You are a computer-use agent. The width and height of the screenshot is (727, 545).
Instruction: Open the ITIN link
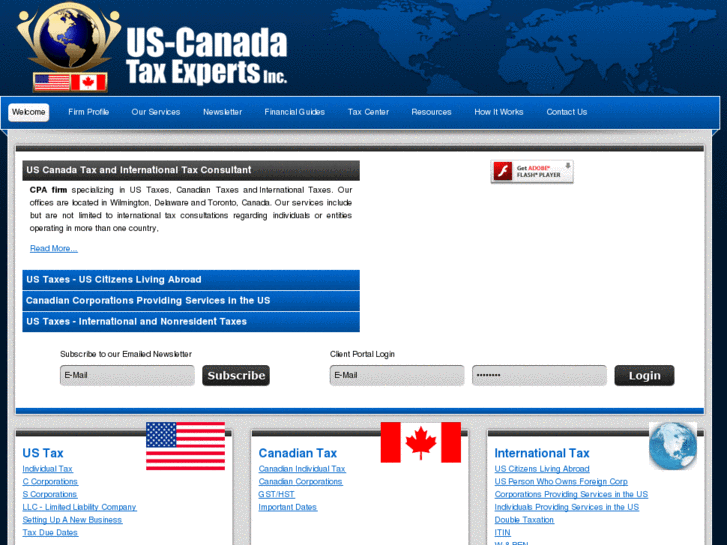(x=502, y=533)
